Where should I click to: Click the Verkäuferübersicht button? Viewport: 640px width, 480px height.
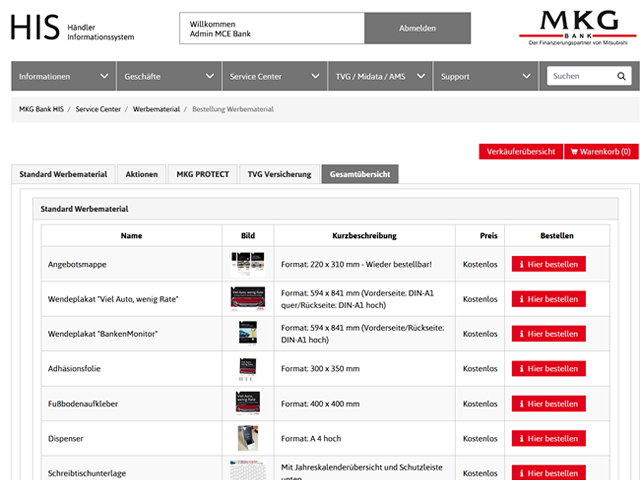pyautogui.click(x=521, y=151)
